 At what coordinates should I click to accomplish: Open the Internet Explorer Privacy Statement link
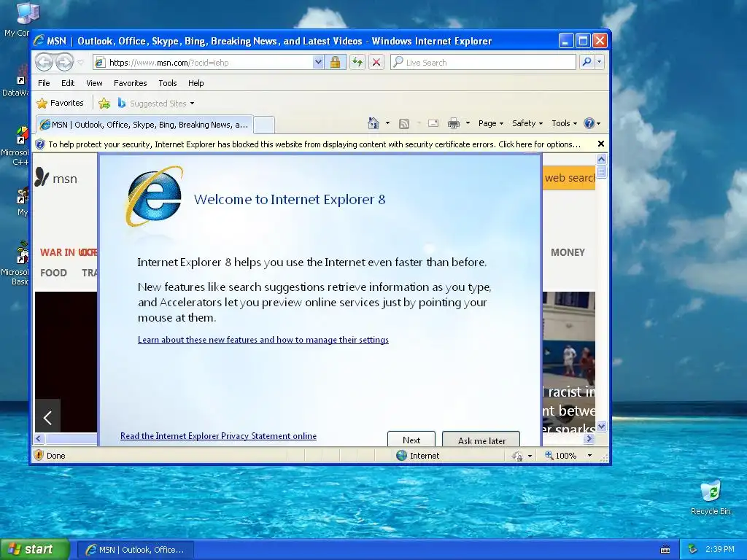218,436
